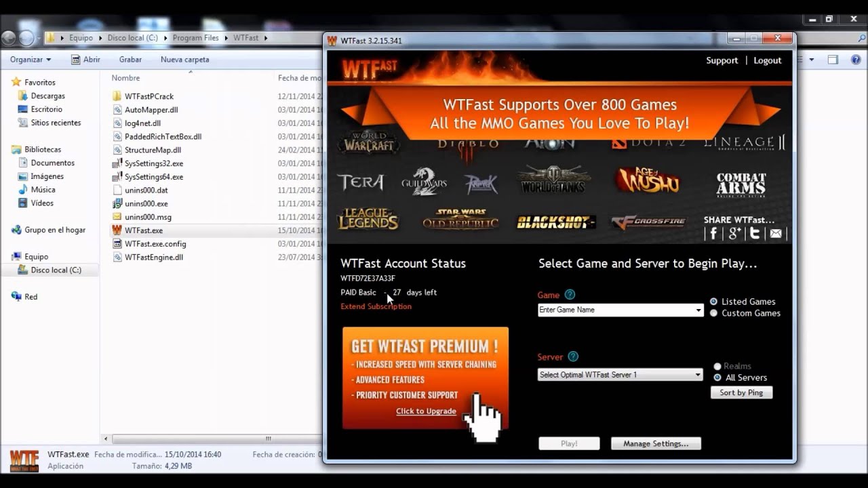This screenshot has height=488, width=868.
Task: Click the Facebook share icon
Action: click(x=713, y=234)
